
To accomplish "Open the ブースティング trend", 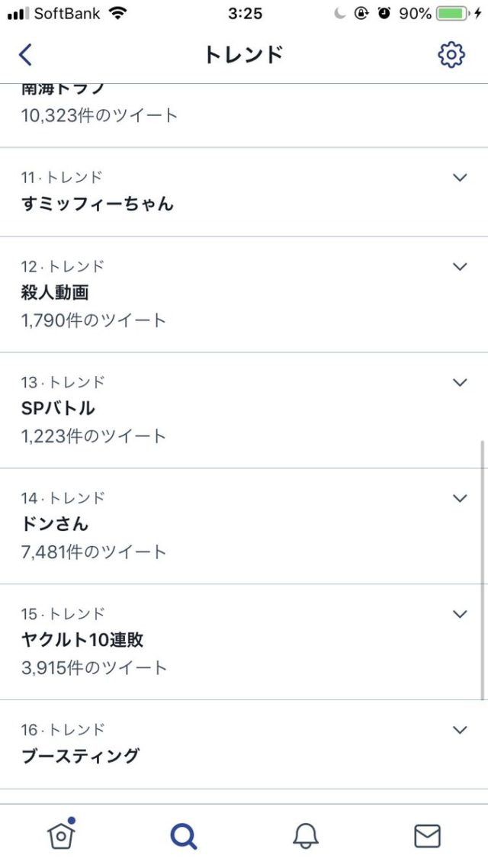I will pyautogui.click(x=81, y=756).
